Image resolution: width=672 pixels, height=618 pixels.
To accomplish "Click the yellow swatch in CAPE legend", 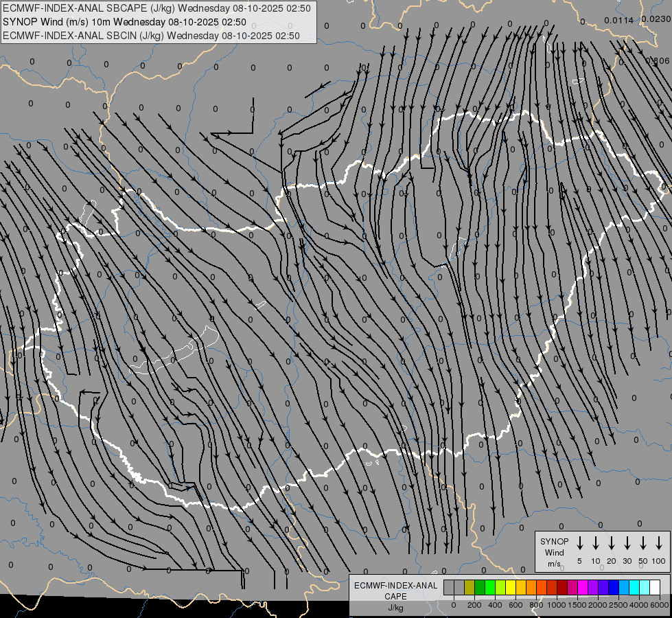I will [511, 587].
